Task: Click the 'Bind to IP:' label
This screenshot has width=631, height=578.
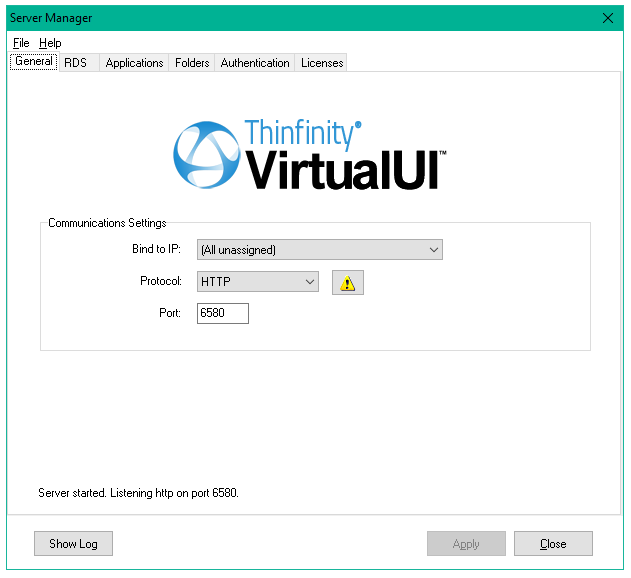Action: (157, 249)
